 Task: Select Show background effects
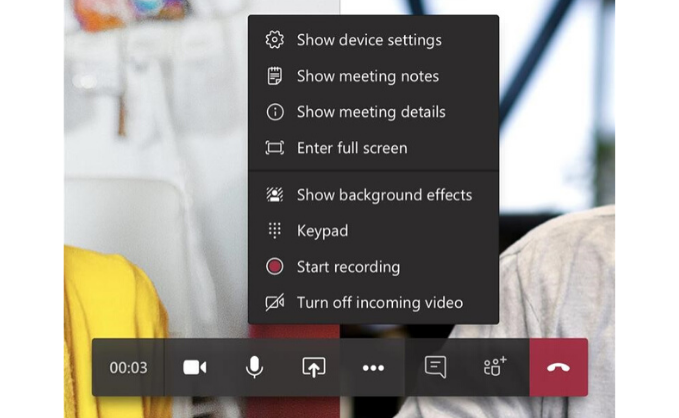click(373, 195)
